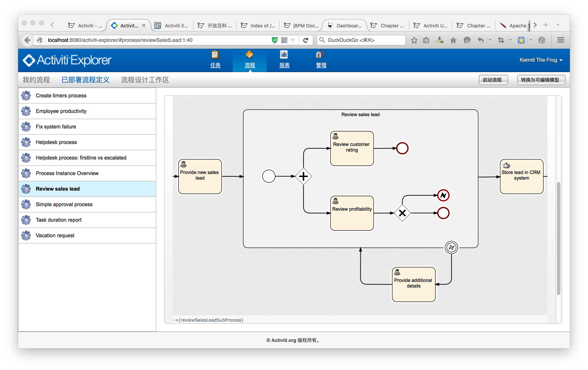588x370 pixels.
Task: Click the exclusive gateway X diamond
Action: (402, 213)
